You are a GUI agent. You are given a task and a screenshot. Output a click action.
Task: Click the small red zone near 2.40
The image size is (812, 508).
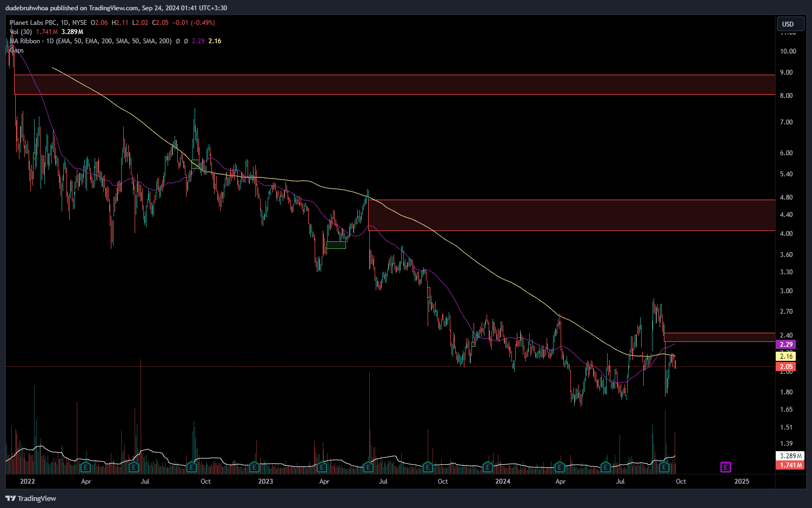point(720,337)
